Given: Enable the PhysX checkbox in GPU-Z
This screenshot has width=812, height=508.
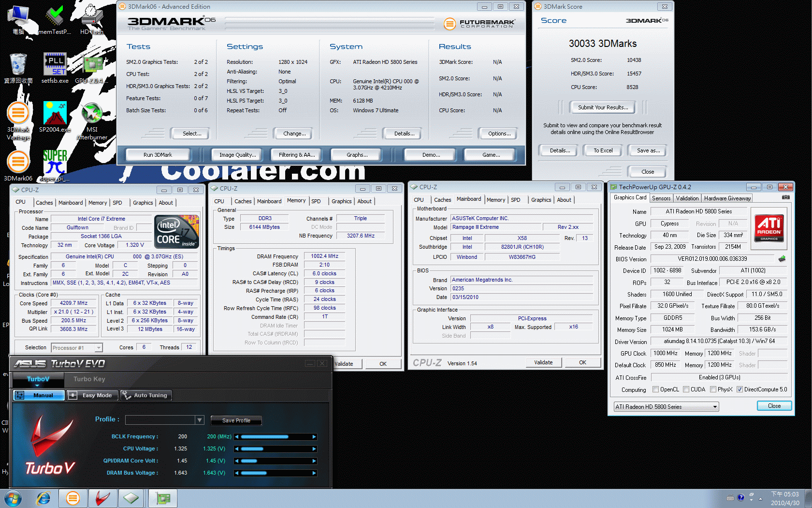Looking at the screenshot, I should coord(713,389).
